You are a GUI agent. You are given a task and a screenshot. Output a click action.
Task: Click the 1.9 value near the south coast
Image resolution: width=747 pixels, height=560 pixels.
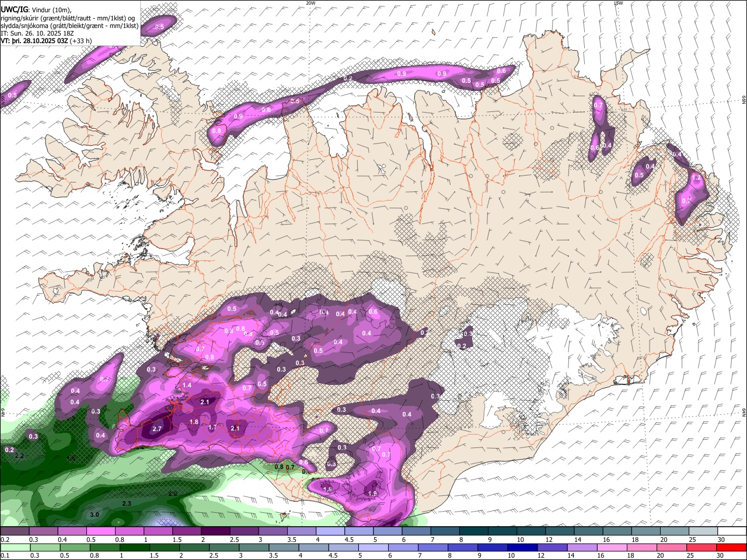coord(373,494)
